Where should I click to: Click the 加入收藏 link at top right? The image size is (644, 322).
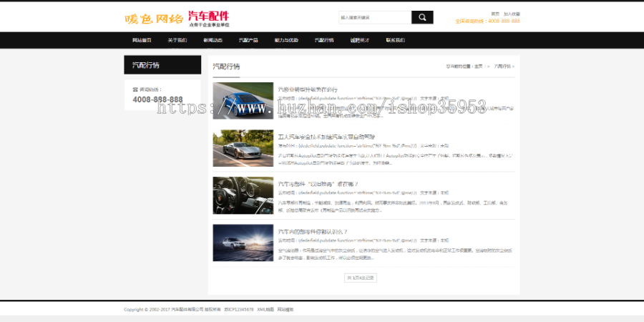click(x=512, y=14)
